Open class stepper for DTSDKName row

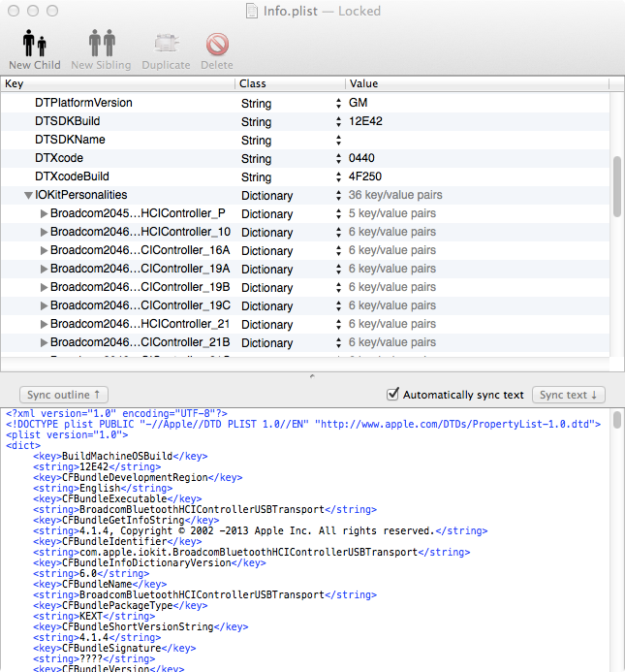[338, 140]
